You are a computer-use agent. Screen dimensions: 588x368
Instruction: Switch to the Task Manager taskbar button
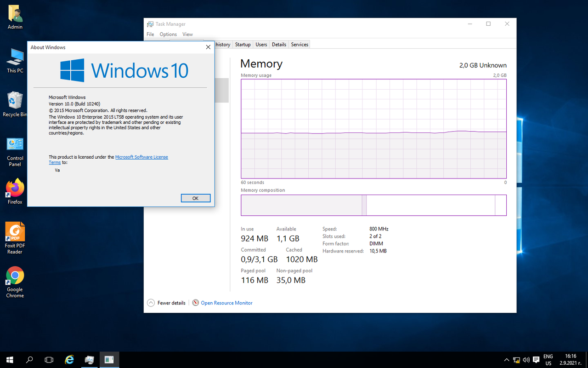point(90,360)
